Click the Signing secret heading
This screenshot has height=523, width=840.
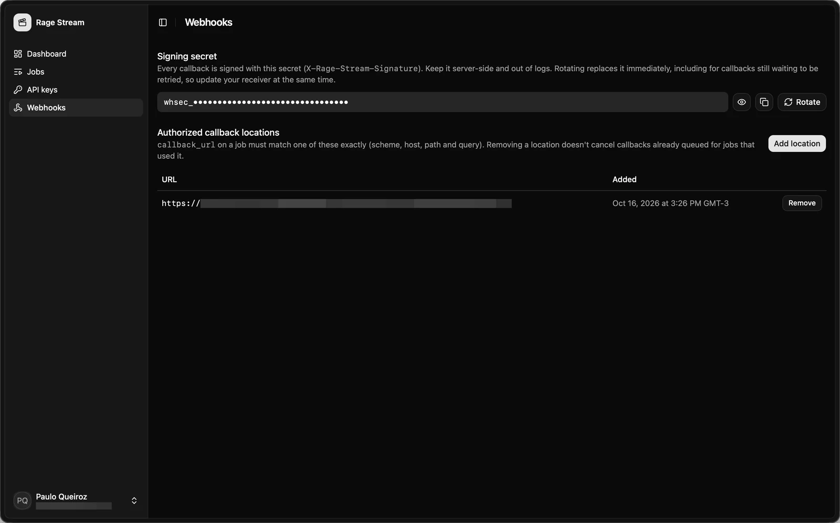pyautogui.click(x=187, y=56)
